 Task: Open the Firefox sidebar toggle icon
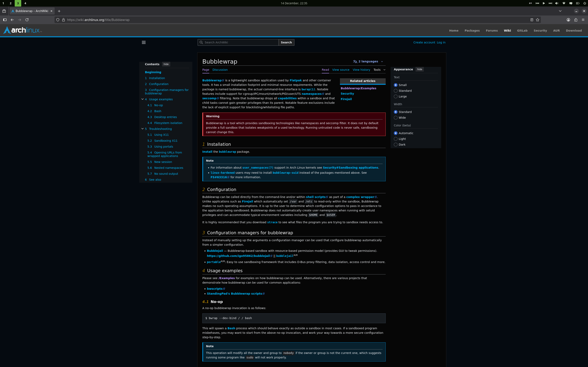point(5,20)
